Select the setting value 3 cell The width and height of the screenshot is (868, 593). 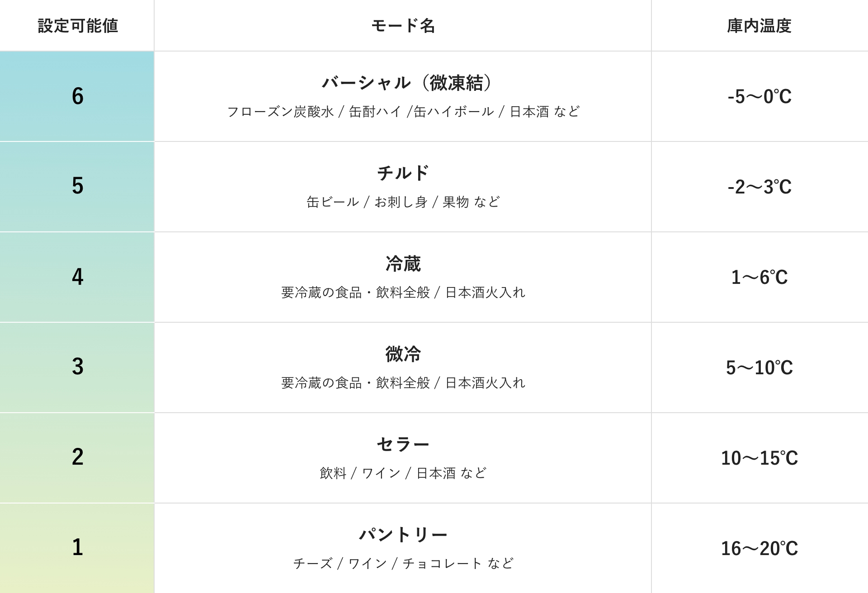(x=77, y=367)
